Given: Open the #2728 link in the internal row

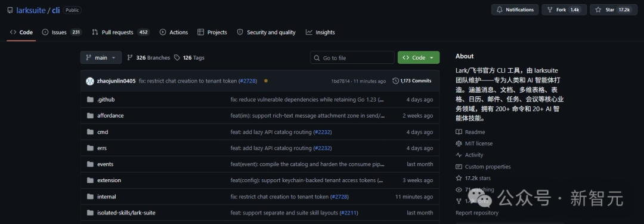Looking at the screenshot, I should [339, 197].
